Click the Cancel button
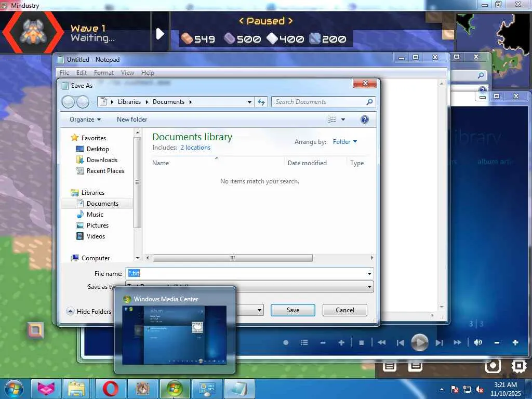The width and height of the screenshot is (532, 399). click(345, 310)
